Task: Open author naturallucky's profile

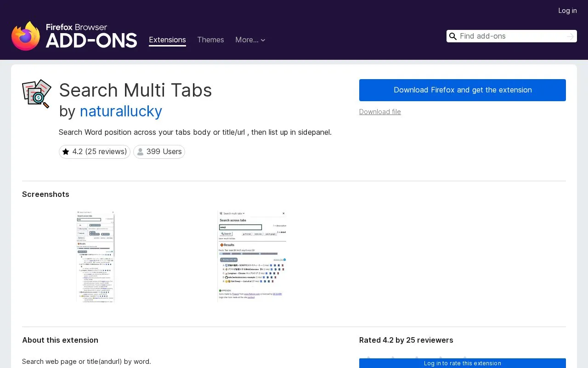Action: pos(121,111)
